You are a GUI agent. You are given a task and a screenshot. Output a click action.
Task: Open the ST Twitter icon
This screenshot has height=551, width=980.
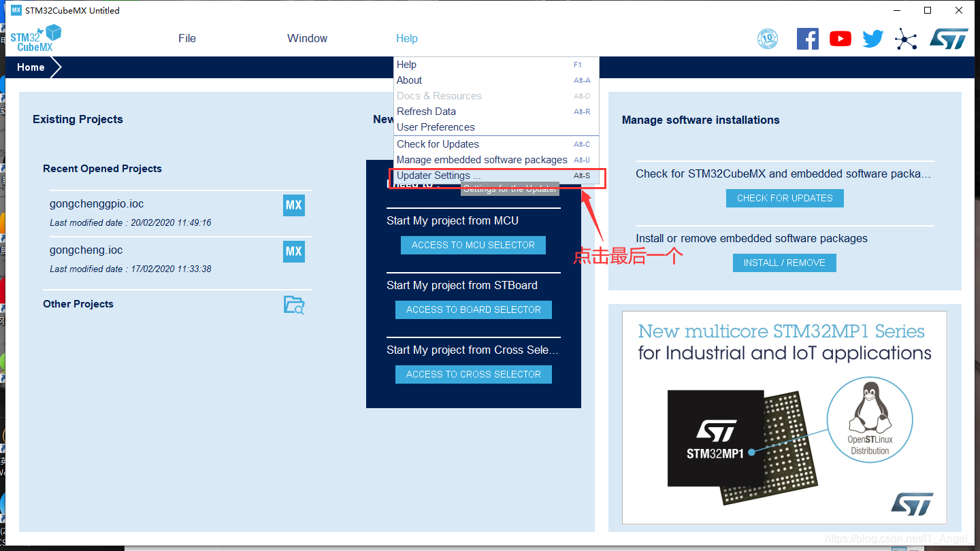pos(873,39)
